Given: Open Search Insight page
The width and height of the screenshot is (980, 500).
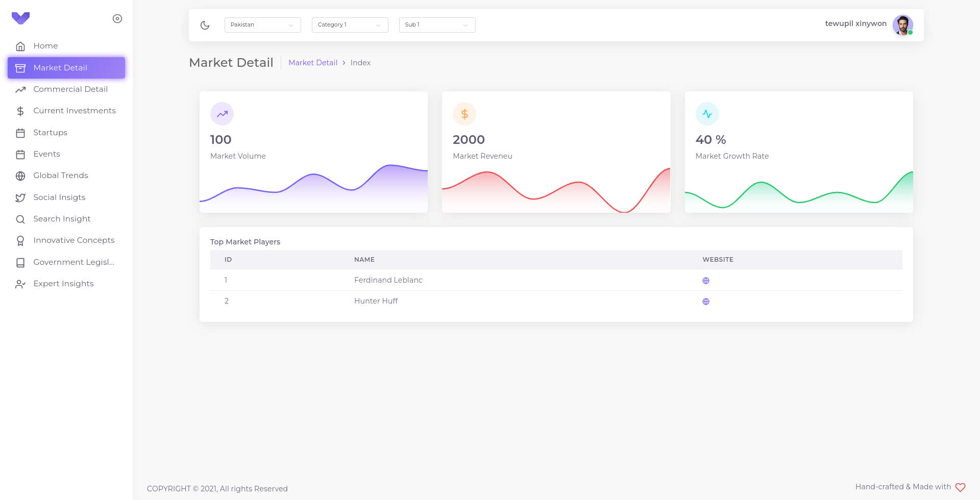Looking at the screenshot, I should point(66,219).
